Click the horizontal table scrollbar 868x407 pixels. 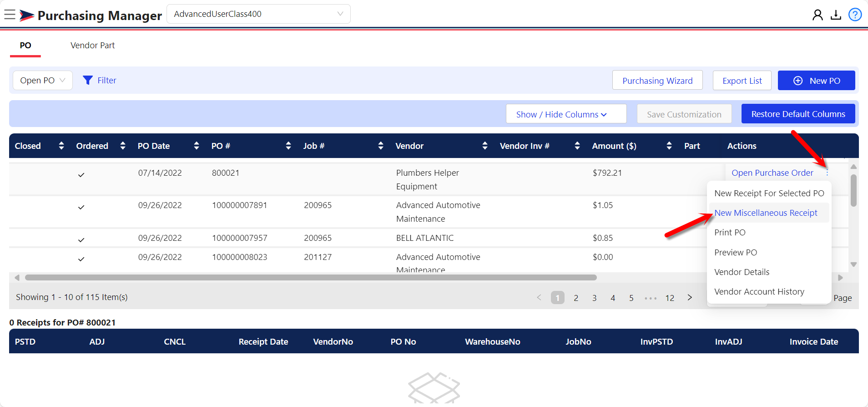[x=311, y=278]
